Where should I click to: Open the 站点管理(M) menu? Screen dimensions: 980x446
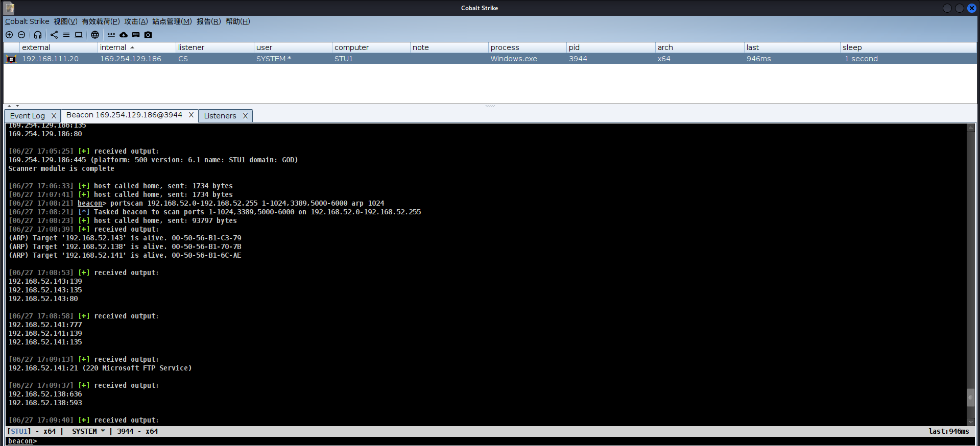[172, 21]
